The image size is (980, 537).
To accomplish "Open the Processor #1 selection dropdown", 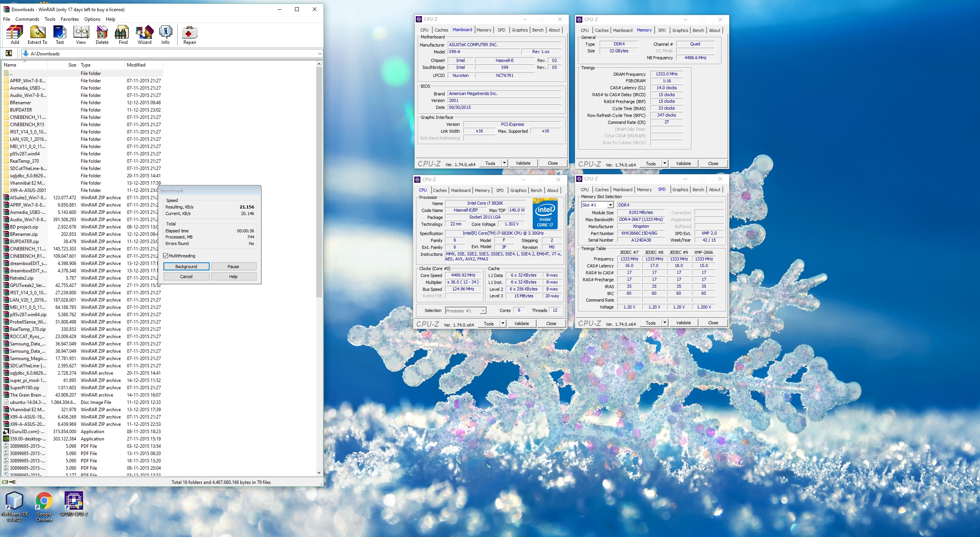I will point(483,311).
